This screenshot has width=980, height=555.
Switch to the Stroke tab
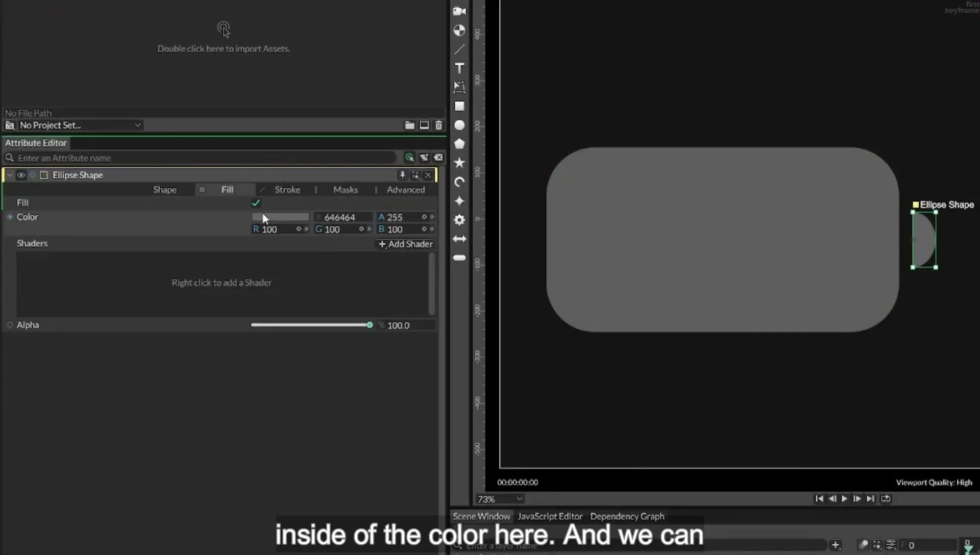coord(287,190)
